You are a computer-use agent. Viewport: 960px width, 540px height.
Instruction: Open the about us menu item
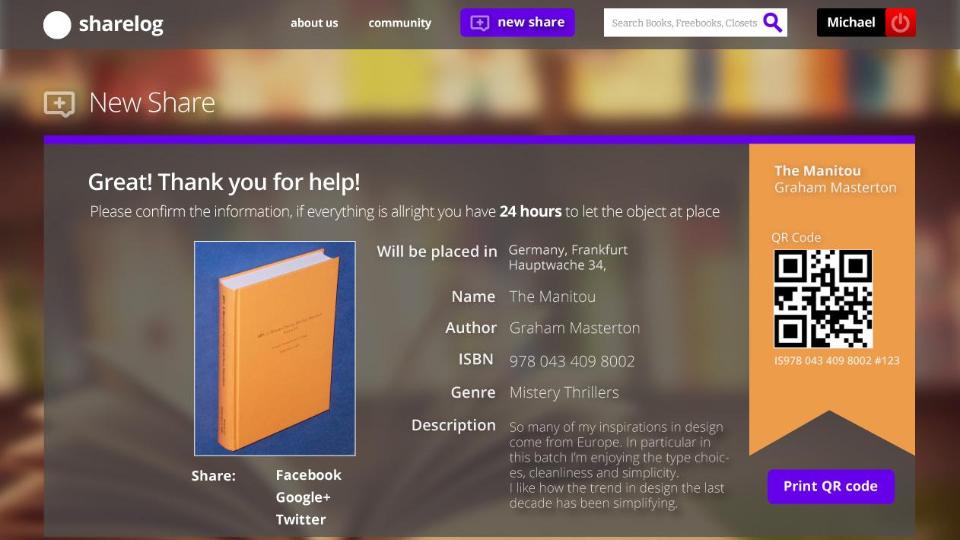tap(314, 23)
